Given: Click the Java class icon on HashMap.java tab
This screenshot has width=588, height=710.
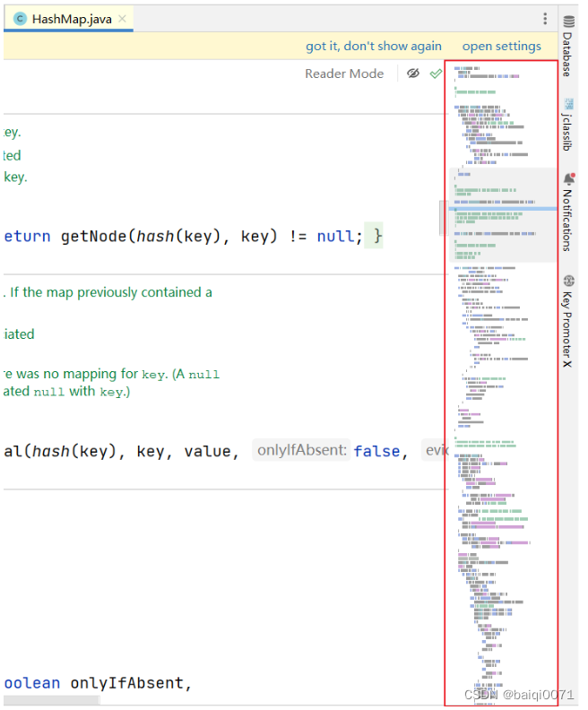Looking at the screenshot, I should point(20,19).
